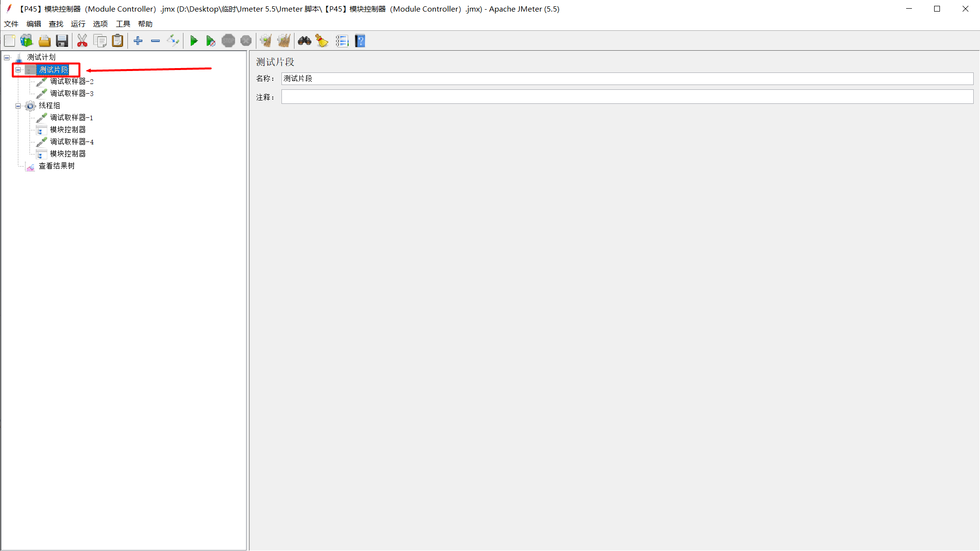Open Search with binoculars icon

click(305, 41)
